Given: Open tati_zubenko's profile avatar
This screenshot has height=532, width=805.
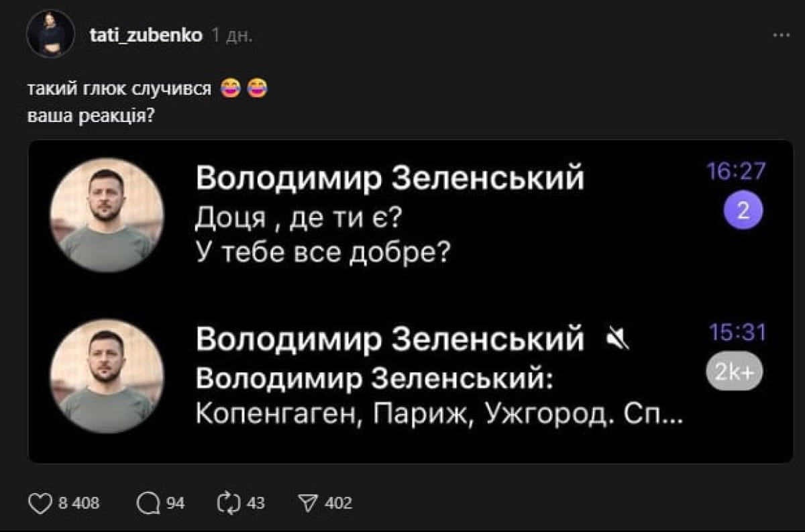Looking at the screenshot, I should (50, 34).
